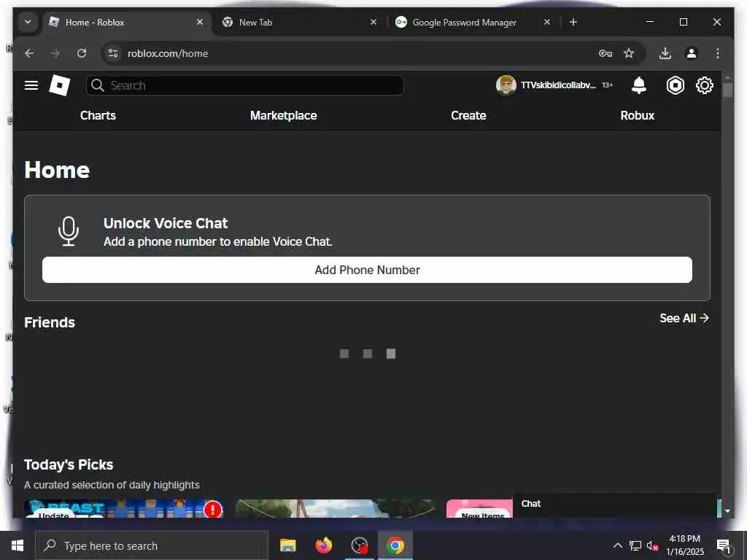This screenshot has height=560, width=747.
Task: Go back to previous page in Chrome
Action: [29, 53]
